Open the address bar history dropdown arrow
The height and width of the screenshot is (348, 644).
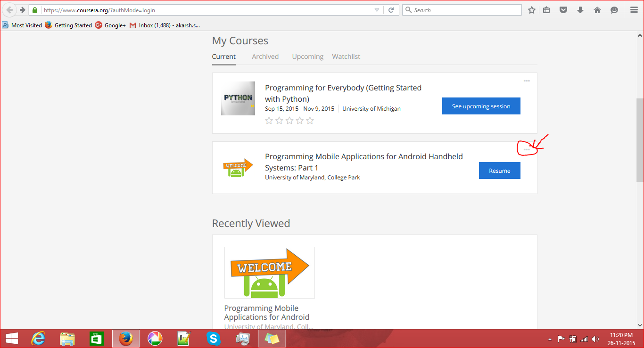point(376,9)
